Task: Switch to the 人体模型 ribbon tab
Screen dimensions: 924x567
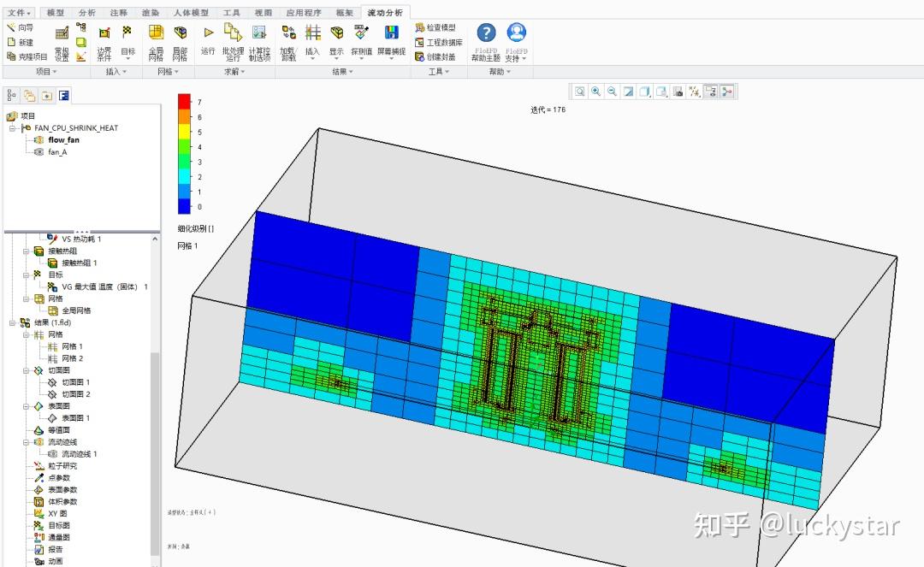Action: coord(189,13)
